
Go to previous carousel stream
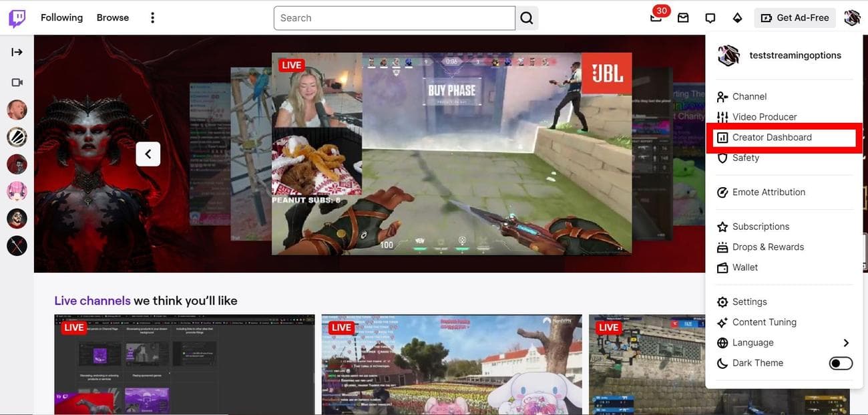(x=148, y=154)
